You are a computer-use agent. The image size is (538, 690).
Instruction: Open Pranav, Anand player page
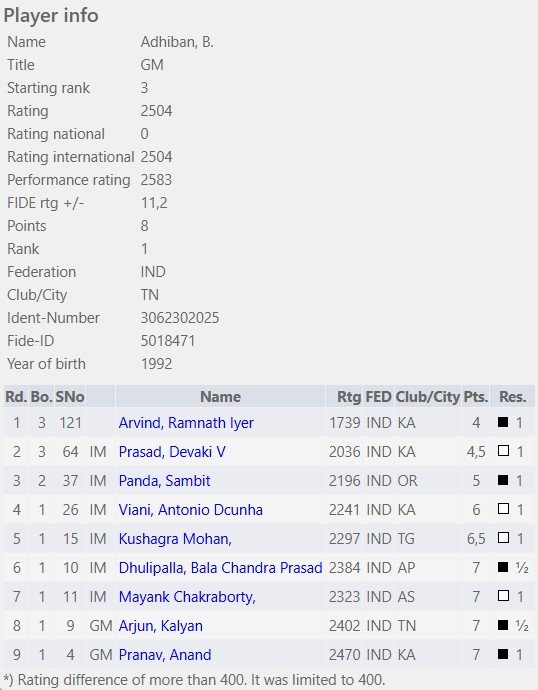tap(165, 655)
